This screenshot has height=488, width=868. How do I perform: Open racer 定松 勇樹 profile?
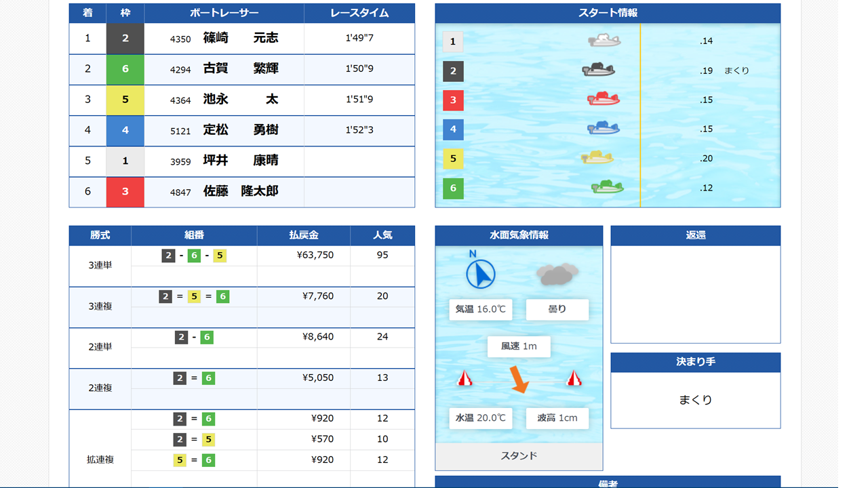(241, 130)
